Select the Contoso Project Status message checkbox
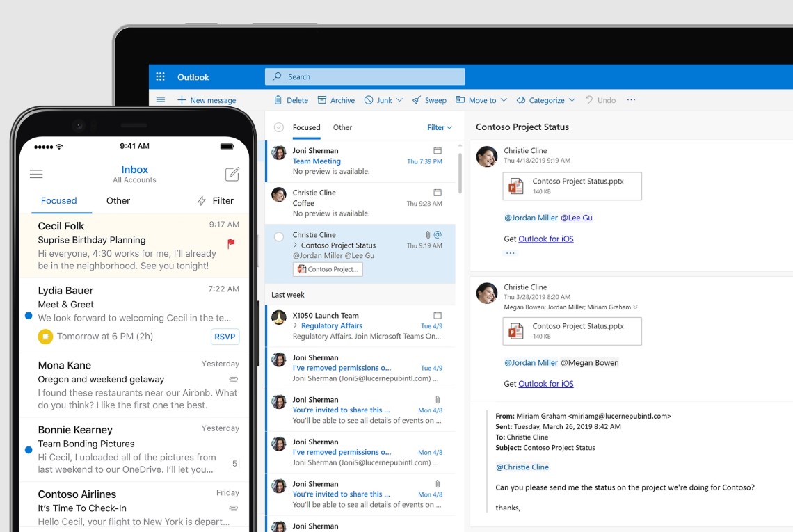The width and height of the screenshot is (793, 532). tap(279, 237)
